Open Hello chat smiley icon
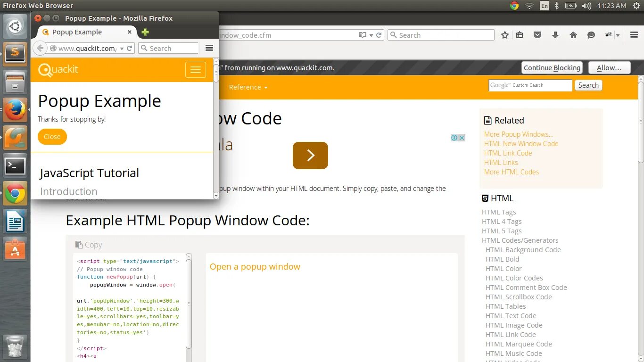The height and width of the screenshot is (362, 644). coord(591,35)
